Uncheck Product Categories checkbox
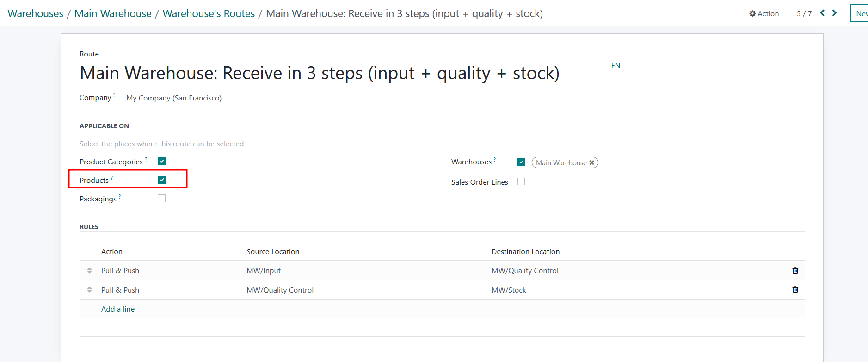 tap(161, 162)
